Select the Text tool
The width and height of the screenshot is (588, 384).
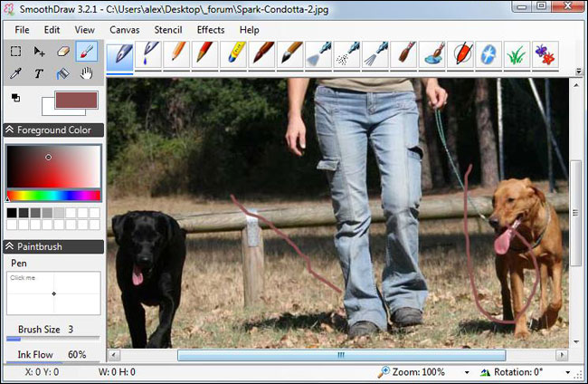tap(40, 73)
